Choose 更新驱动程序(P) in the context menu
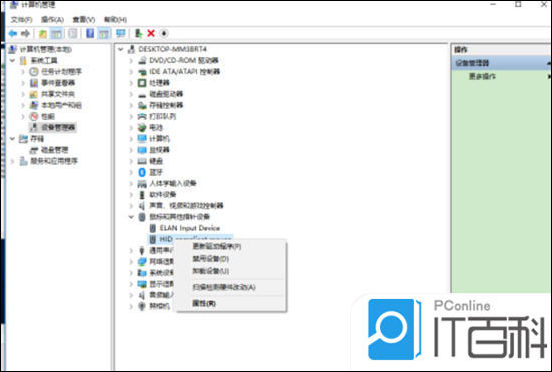This screenshot has width=552, height=372. click(217, 246)
